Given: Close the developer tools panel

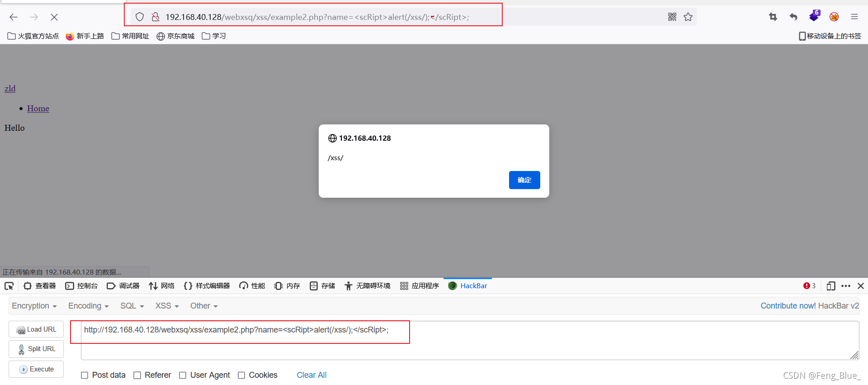Looking at the screenshot, I should click(x=861, y=286).
